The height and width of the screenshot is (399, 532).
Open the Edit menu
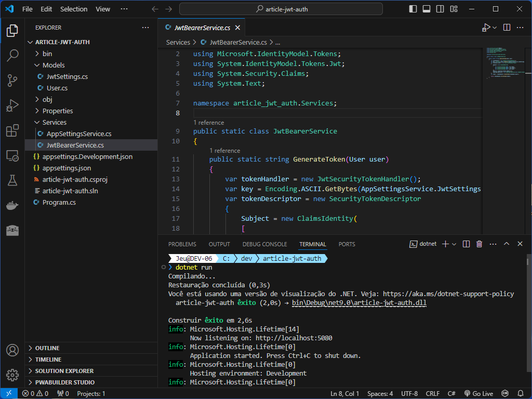tap(46, 9)
